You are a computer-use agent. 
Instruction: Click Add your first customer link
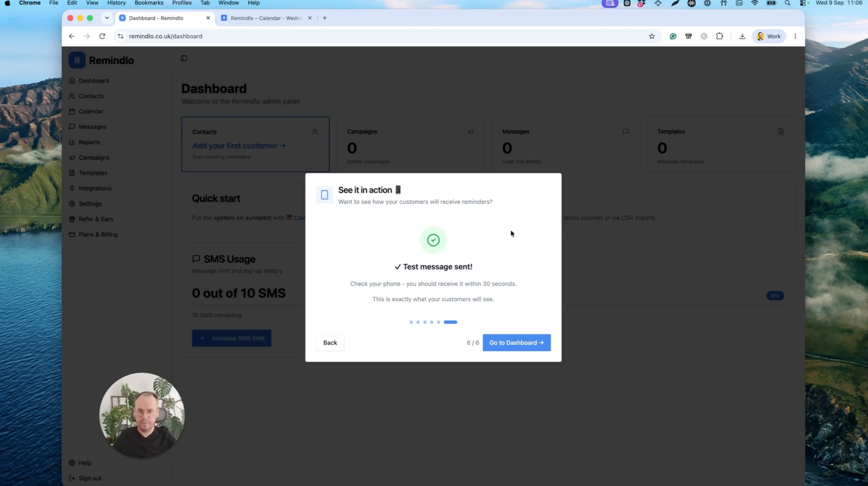pos(238,145)
